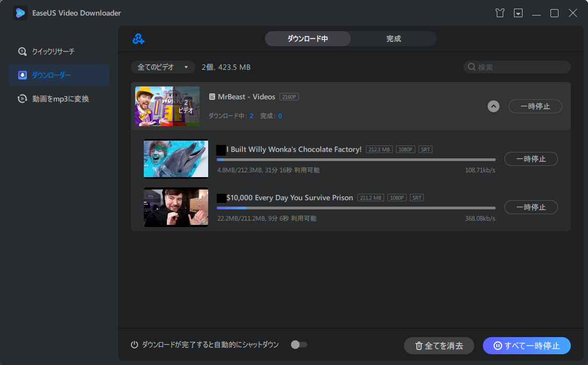
Task: Select the ダウンロード中 tab
Action: [307, 38]
